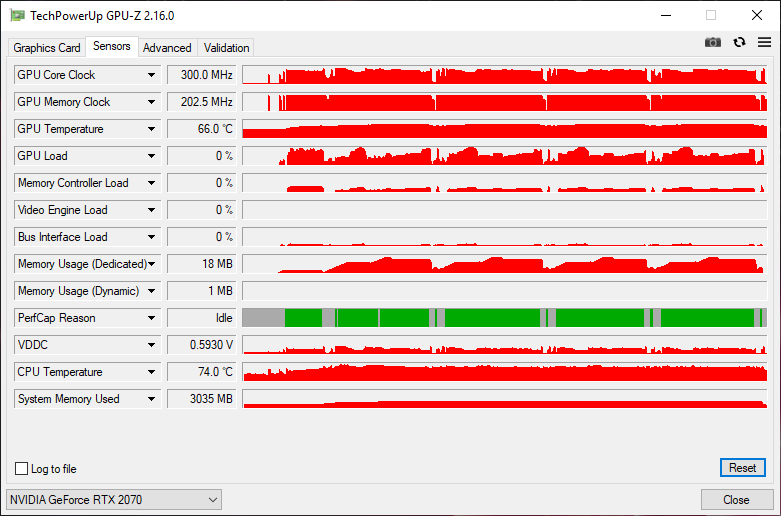This screenshot has height=516, width=781.
Task: Expand the PerfCap Reason dropdown
Action: [151, 318]
